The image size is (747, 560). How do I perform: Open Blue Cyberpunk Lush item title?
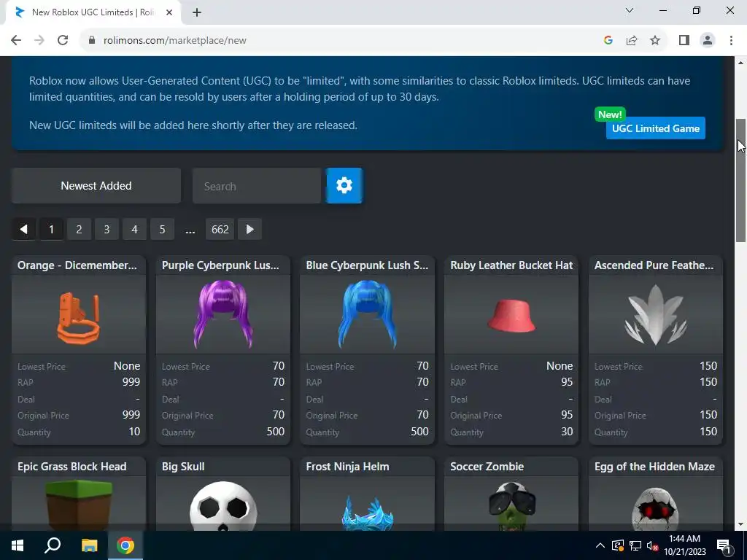coord(368,265)
